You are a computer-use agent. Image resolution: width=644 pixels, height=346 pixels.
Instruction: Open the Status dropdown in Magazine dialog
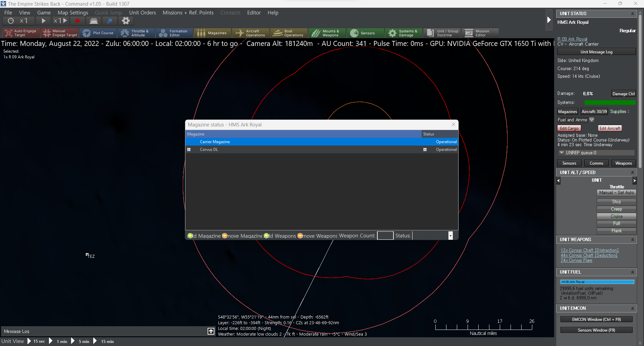click(x=450, y=236)
